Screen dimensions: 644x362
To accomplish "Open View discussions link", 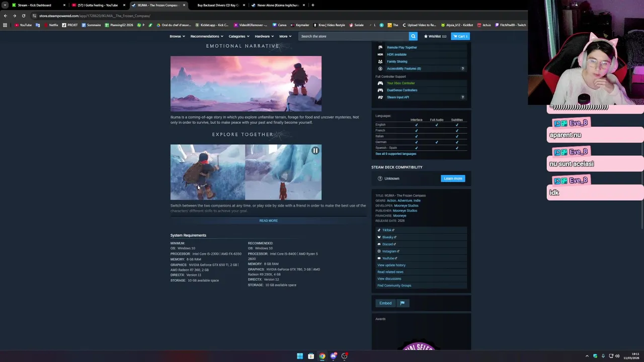I will click(x=389, y=279).
